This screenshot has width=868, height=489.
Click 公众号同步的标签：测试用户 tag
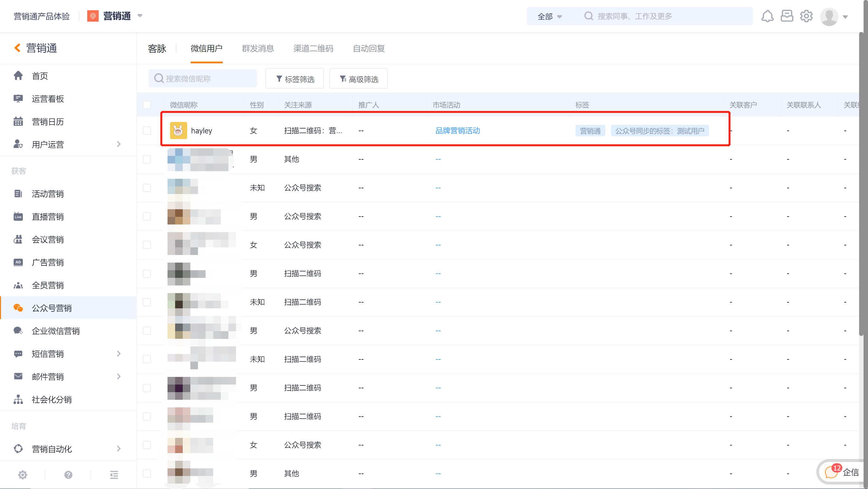pos(660,131)
